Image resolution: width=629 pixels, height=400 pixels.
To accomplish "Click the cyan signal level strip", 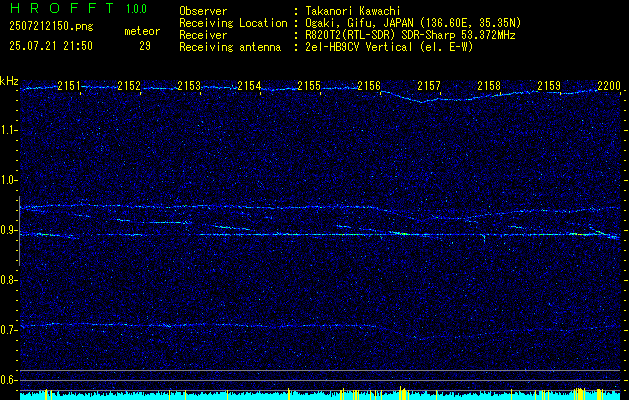I will pos(320,396).
